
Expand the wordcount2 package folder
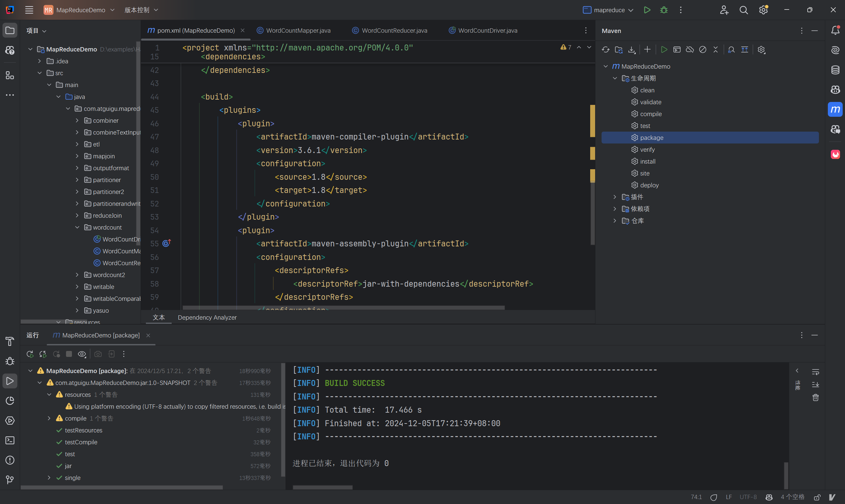(77, 275)
